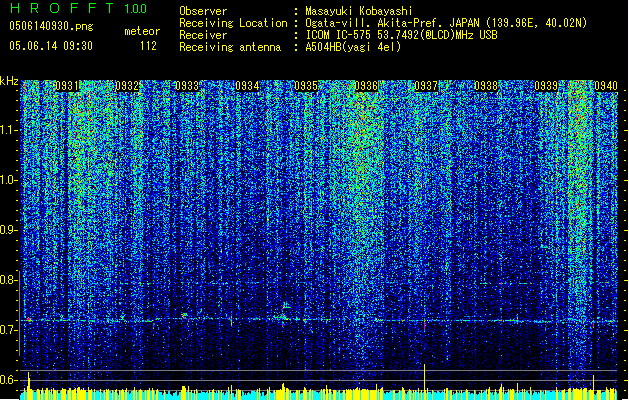Viewport: 629px width, 400px height.
Task: Click the 0931 time marker
Action: 67,86
